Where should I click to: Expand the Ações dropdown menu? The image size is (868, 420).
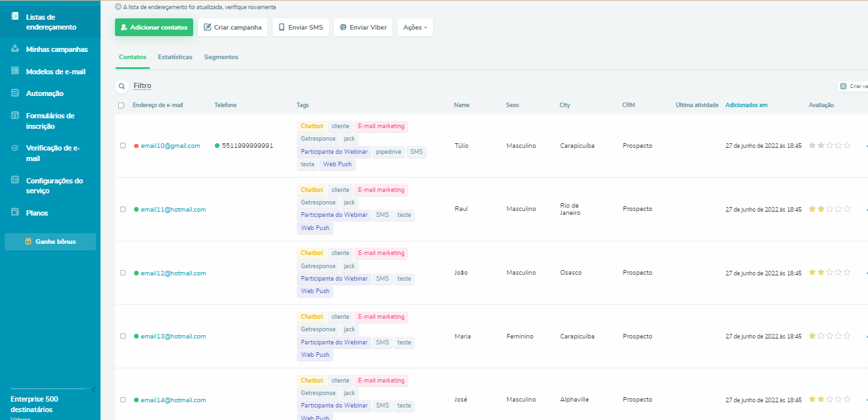415,28
